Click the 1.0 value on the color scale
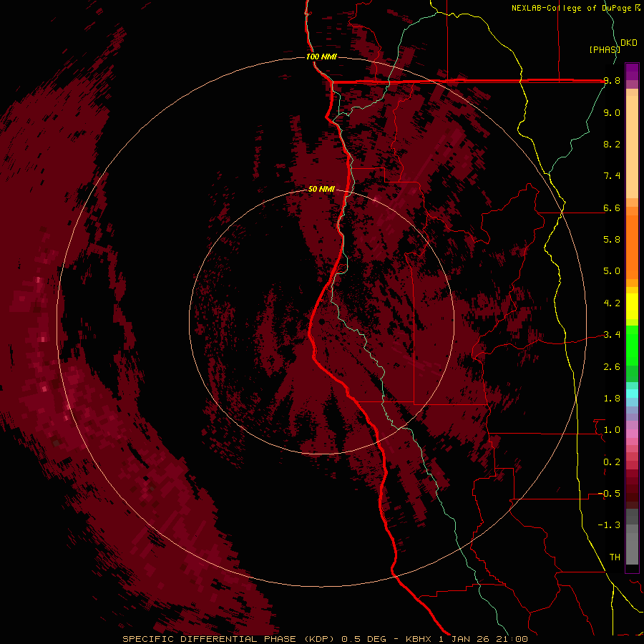The image size is (644, 644). point(612,430)
